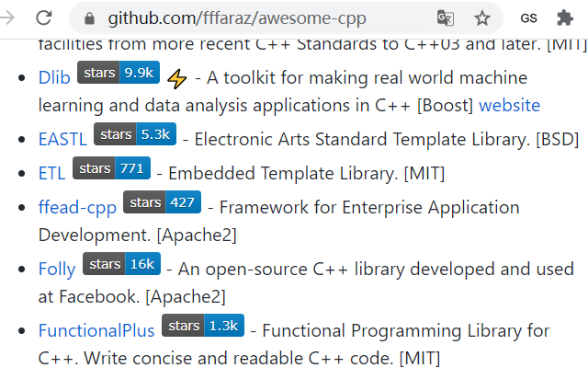Click the Dlib stars 9.9k badge
This screenshot has width=588, height=368.
coord(119,72)
